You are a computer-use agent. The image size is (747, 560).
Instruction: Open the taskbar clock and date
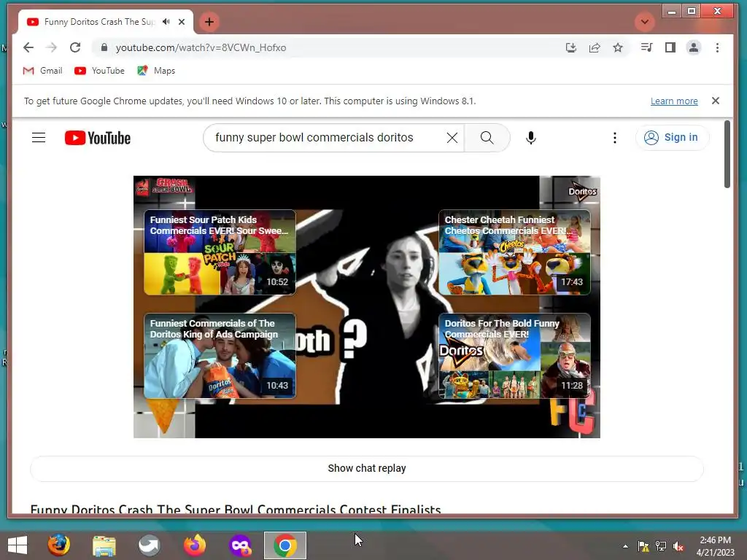point(715,546)
